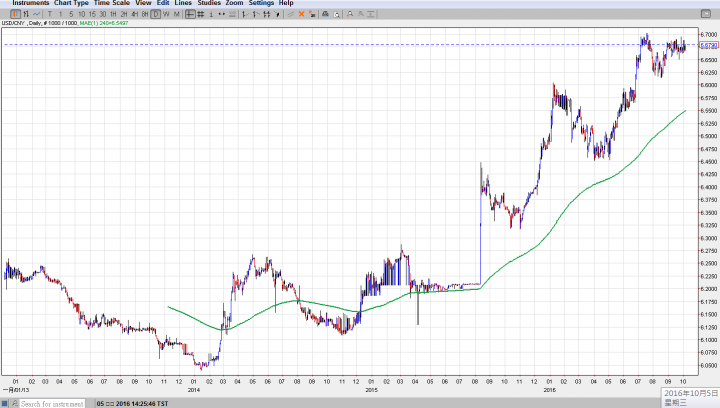Click the orange X delete icon
720x408 pixels.
pos(301,14)
